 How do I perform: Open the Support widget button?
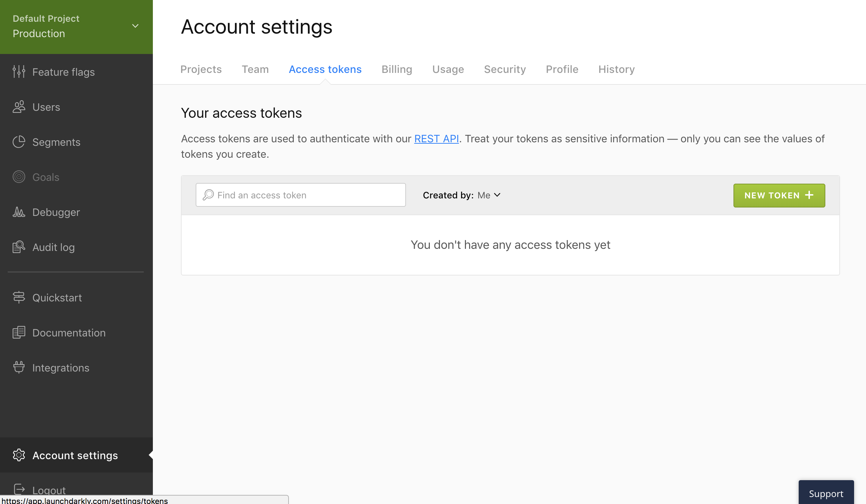pyautogui.click(x=826, y=493)
